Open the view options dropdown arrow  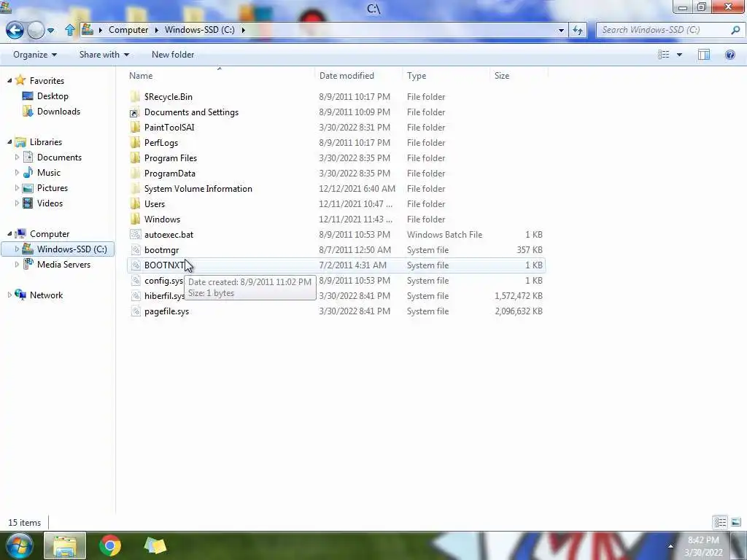[679, 55]
